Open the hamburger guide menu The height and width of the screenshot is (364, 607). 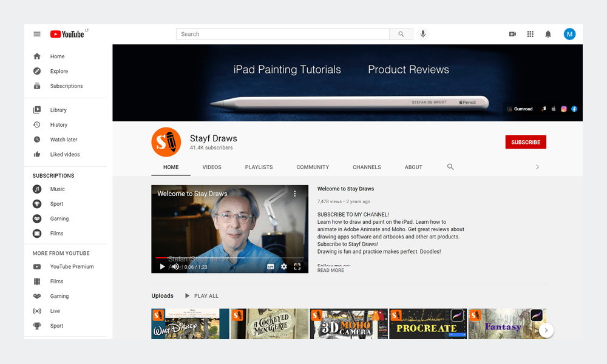click(x=37, y=34)
